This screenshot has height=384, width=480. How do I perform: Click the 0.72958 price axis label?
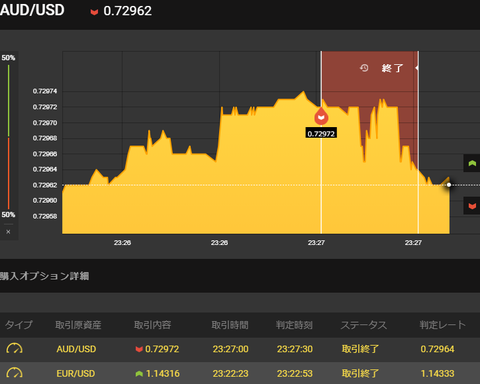point(45,216)
